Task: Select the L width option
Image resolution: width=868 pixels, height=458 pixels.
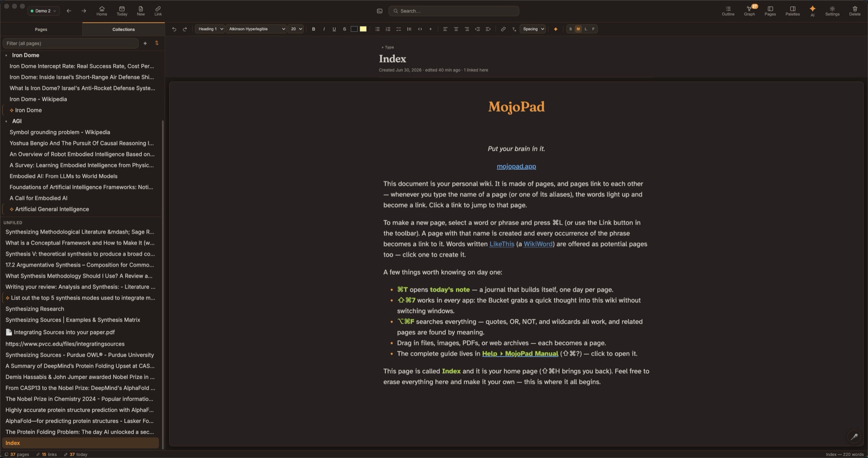Action: 586,29
